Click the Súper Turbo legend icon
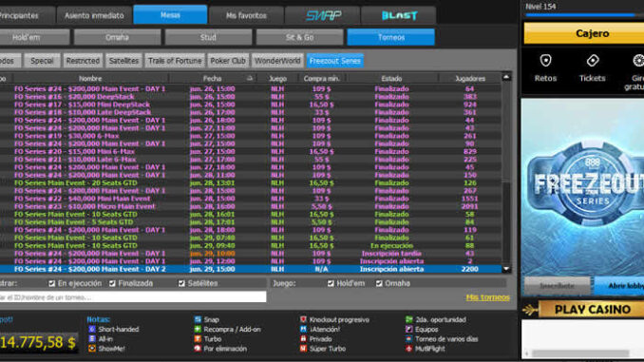 [303, 349]
